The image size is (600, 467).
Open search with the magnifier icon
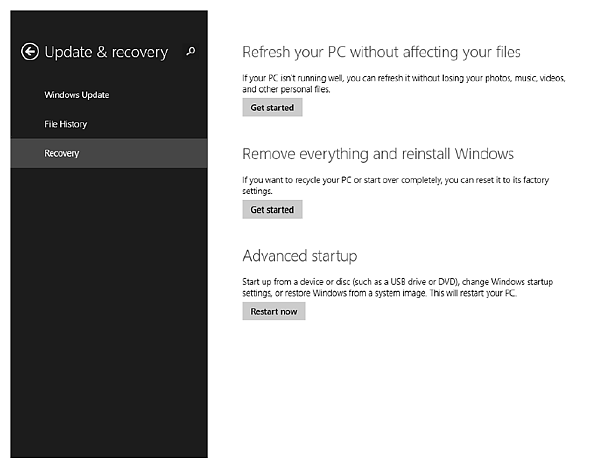click(x=191, y=52)
